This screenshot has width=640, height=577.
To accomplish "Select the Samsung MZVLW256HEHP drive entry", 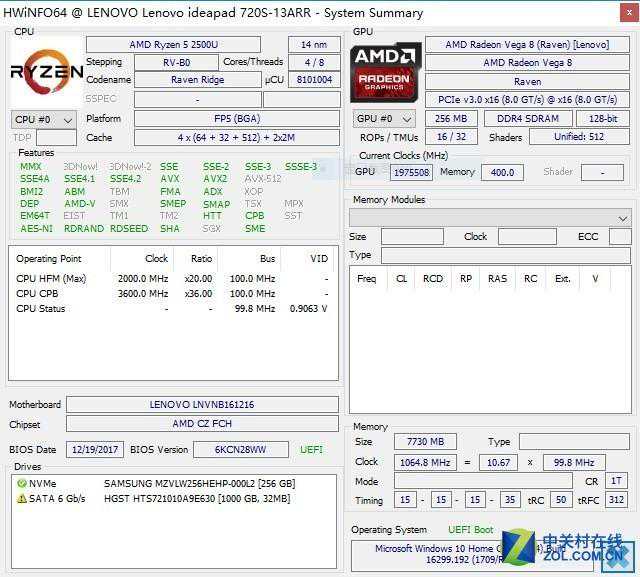I will (199, 483).
